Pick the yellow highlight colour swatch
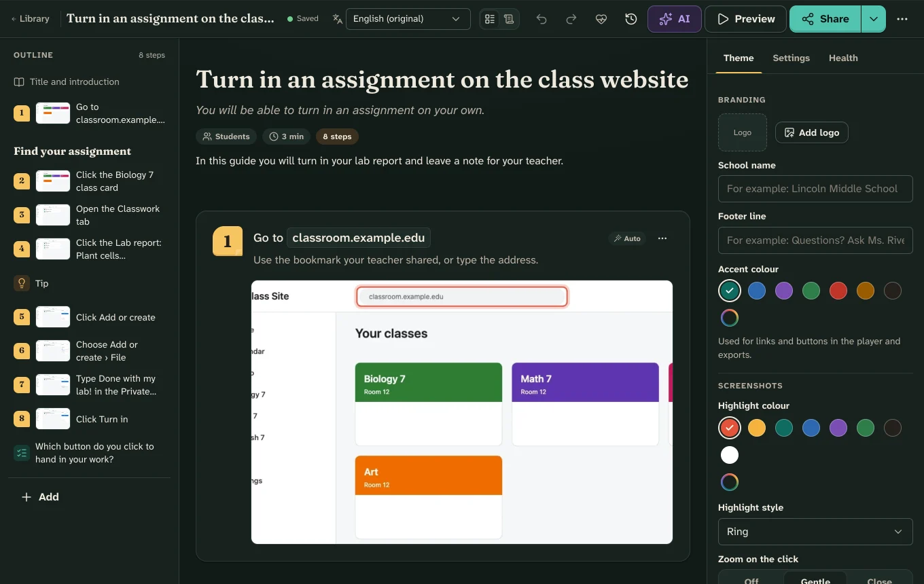Screen dimensions: 924x584 [x=757, y=428]
